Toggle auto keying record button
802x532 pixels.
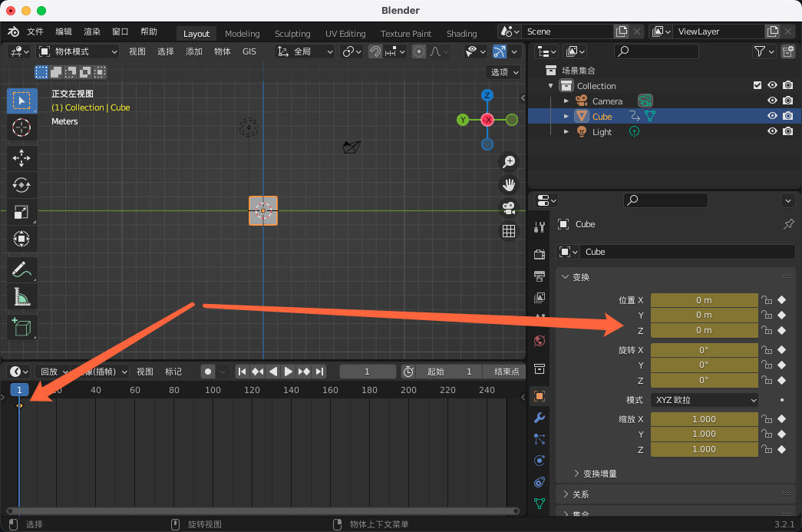[208, 372]
